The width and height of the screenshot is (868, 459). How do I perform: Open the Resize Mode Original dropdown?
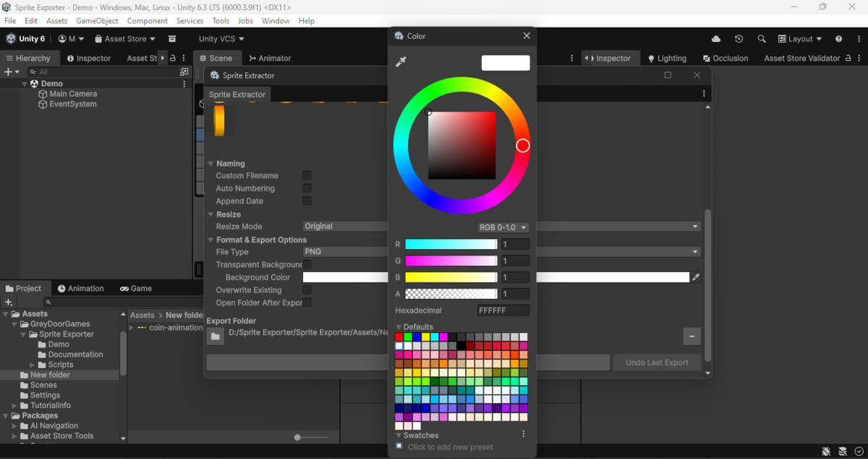(502, 227)
